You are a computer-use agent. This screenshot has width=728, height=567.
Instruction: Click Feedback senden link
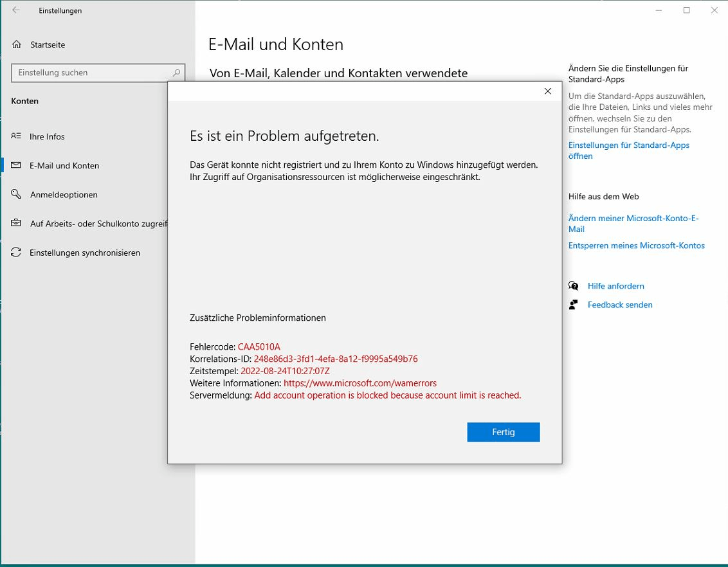(620, 305)
